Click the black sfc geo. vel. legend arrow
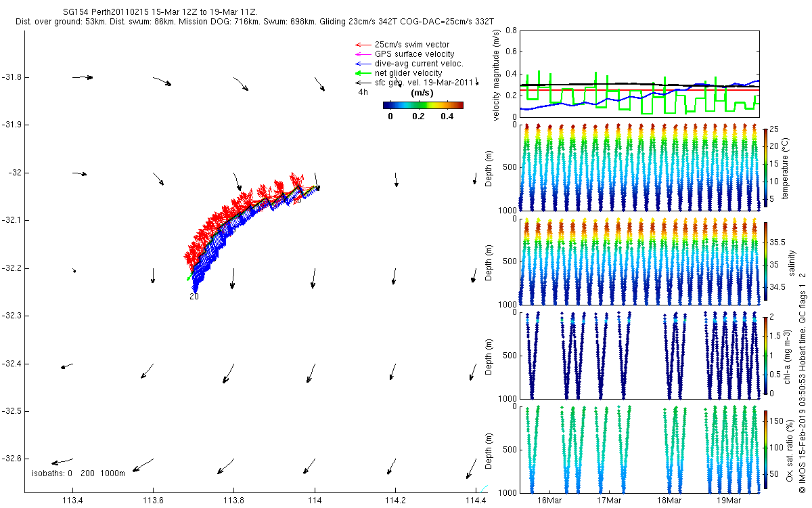Image resolution: width=812 pixels, height=508 pixels. pyautogui.click(x=363, y=83)
